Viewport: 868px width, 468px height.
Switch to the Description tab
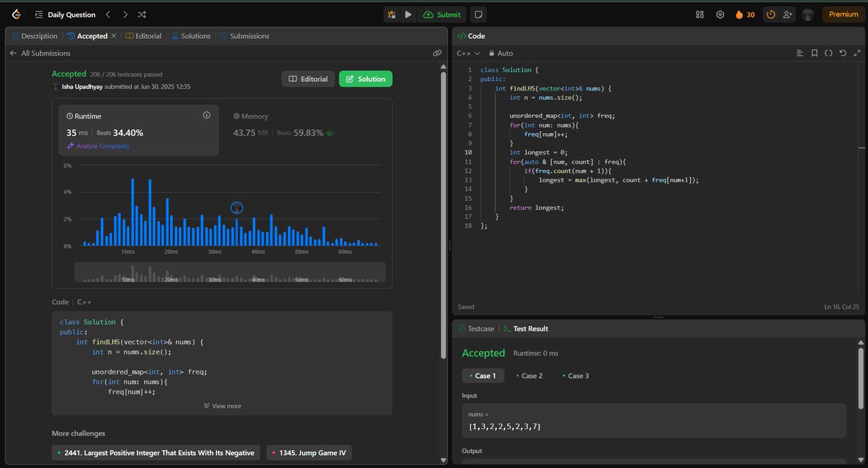click(34, 35)
